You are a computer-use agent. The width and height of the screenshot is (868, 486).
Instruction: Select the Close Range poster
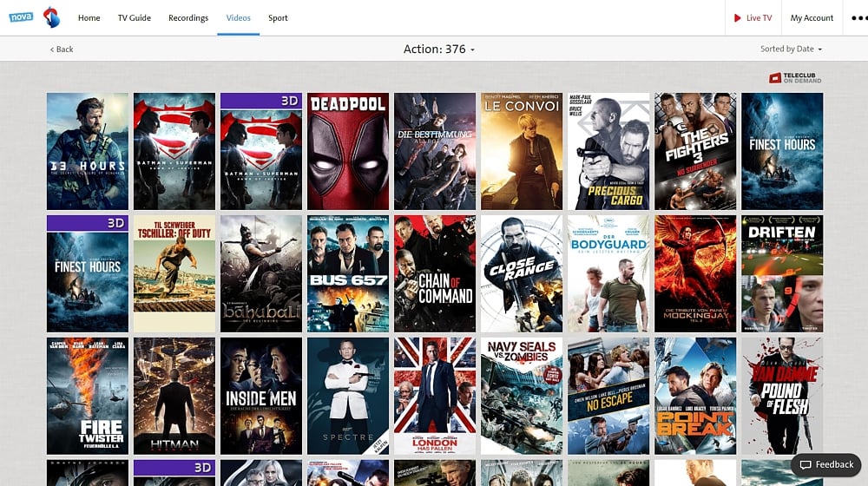tap(522, 273)
